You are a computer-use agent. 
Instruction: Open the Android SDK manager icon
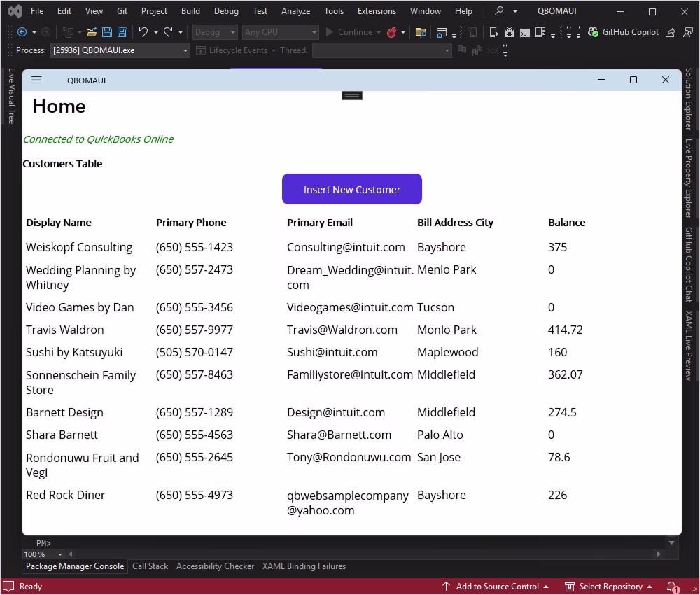point(510,32)
